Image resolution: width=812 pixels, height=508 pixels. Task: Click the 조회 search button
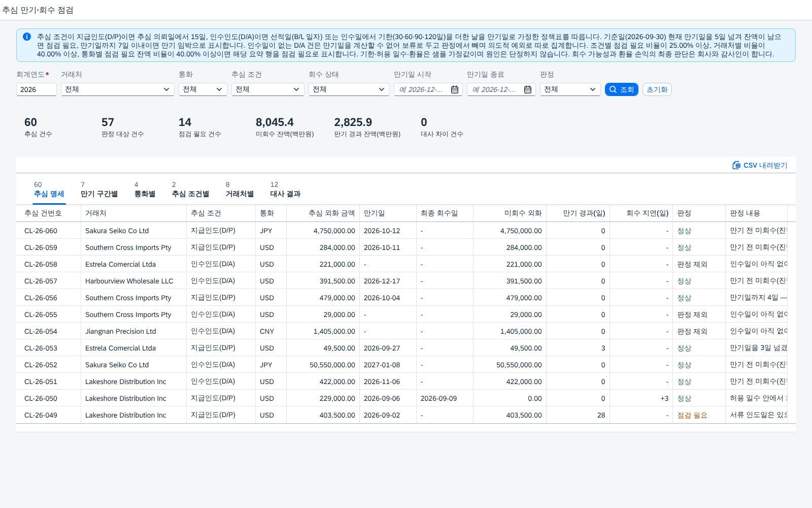(x=622, y=89)
